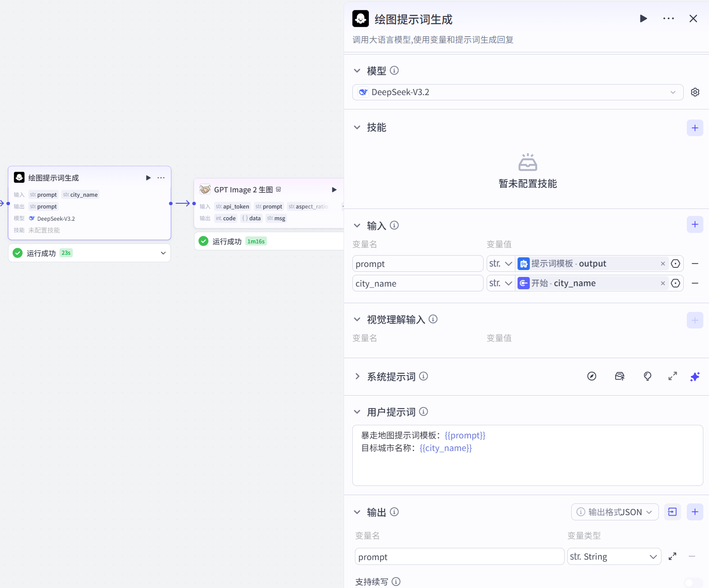Run the 绘图提示词生成 node on canvas
Image resolution: width=709 pixels, height=588 pixels.
(x=148, y=178)
